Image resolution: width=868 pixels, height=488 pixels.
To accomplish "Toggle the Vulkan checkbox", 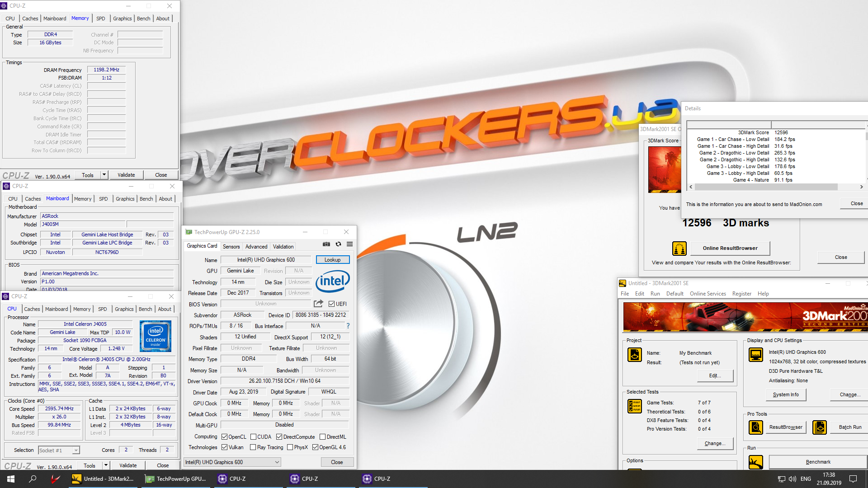I will coord(224,447).
